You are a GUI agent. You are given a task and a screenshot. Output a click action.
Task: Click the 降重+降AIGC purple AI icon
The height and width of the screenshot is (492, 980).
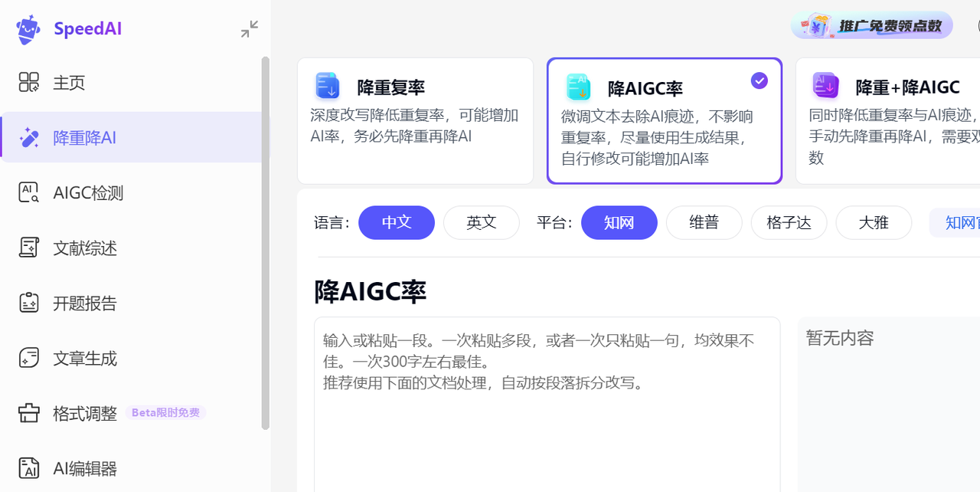coord(826,86)
